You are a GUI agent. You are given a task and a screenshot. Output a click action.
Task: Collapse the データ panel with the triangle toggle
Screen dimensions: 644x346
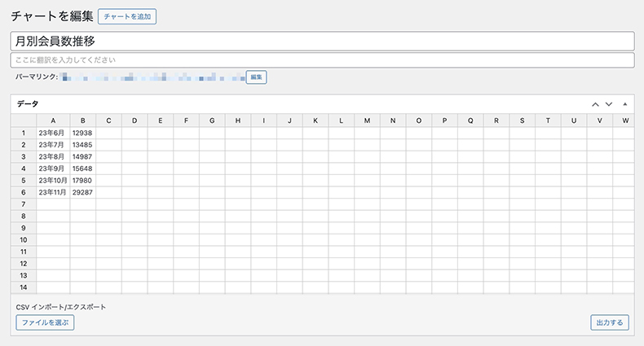pos(624,104)
